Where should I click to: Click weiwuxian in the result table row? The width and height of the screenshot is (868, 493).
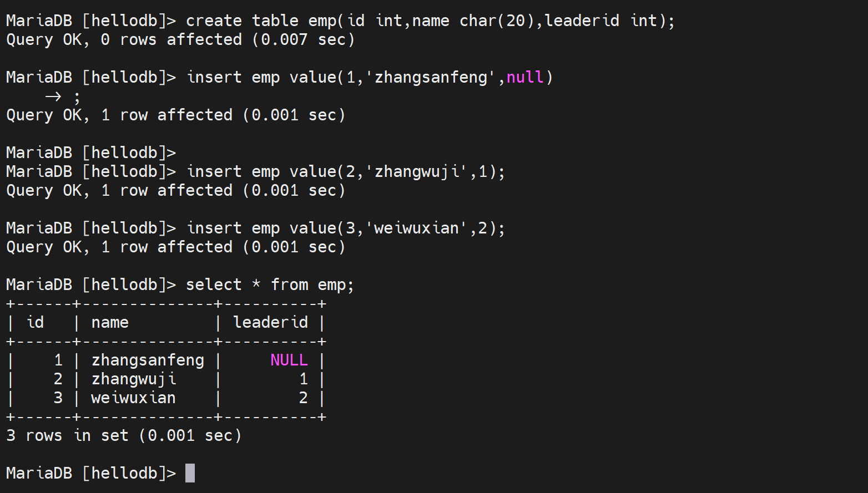(133, 398)
